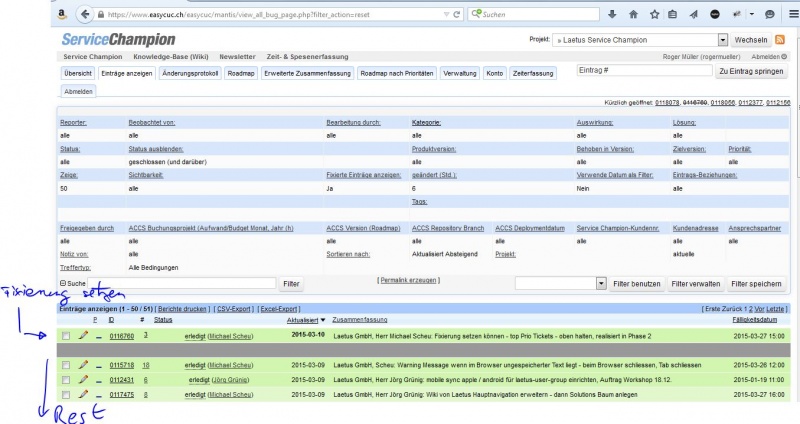Open Erweiterte Zusammenfassung tab

[307, 73]
